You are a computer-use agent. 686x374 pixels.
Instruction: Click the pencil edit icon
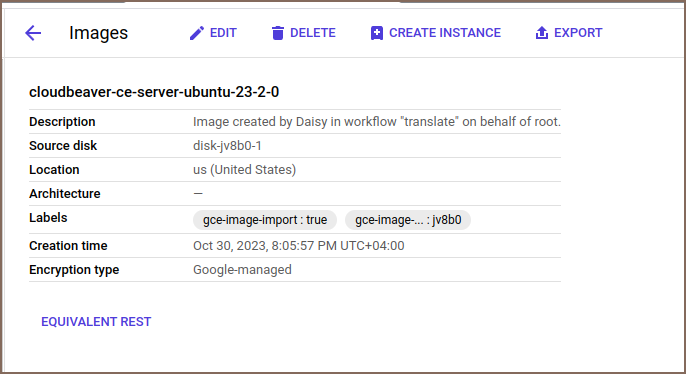(x=197, y=33)
